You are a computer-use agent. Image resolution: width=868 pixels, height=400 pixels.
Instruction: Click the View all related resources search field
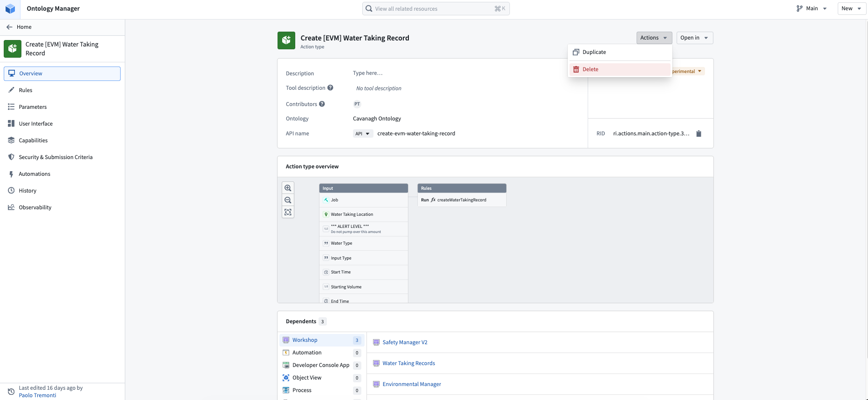point(436,8)
